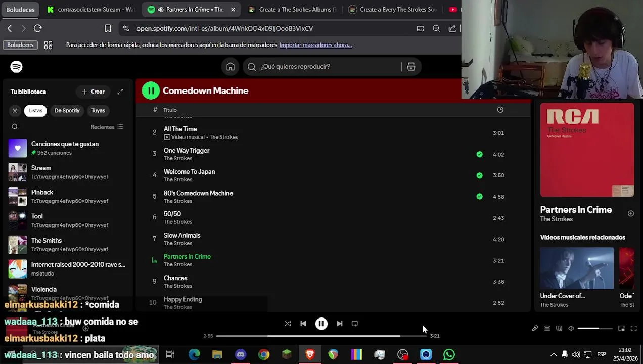Toggle repeat mode
This screenshot has height=364, width=643.
(355, 324)
